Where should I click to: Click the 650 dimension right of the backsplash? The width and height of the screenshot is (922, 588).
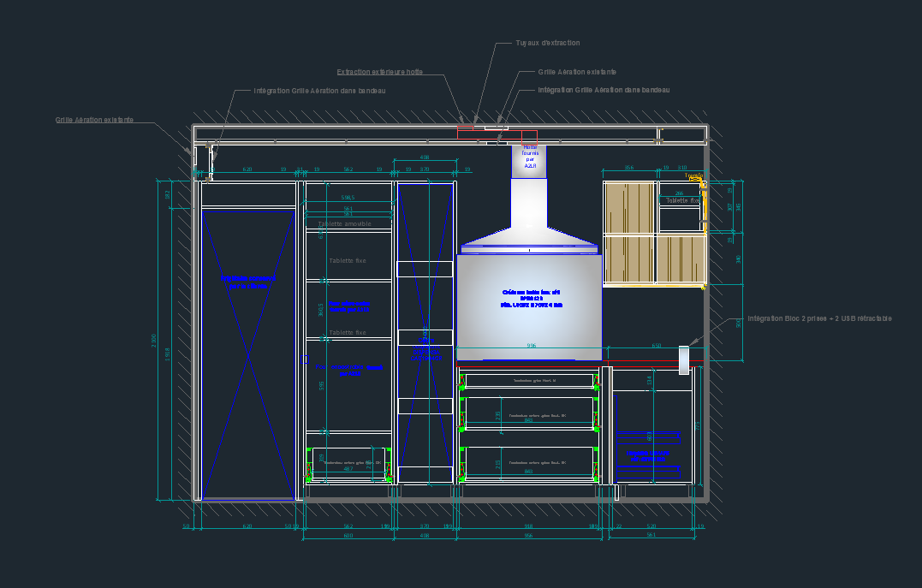point(656,347)
